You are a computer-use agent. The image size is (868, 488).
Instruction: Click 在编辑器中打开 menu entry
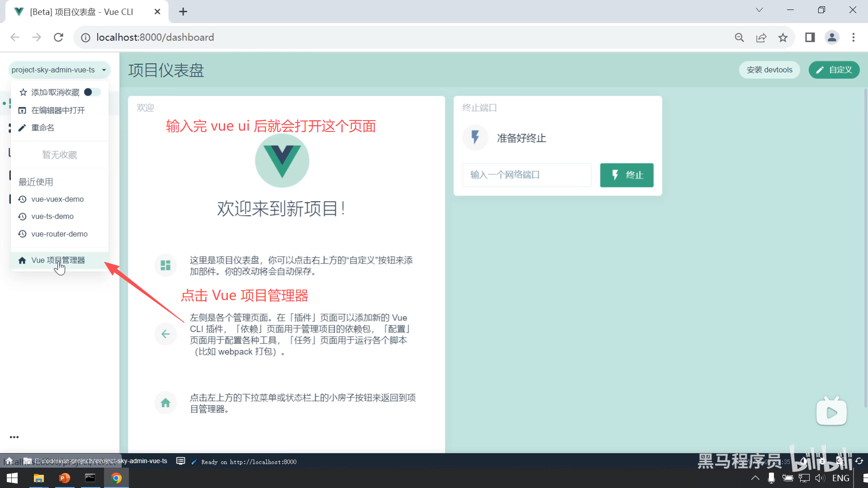click(58, 110)
